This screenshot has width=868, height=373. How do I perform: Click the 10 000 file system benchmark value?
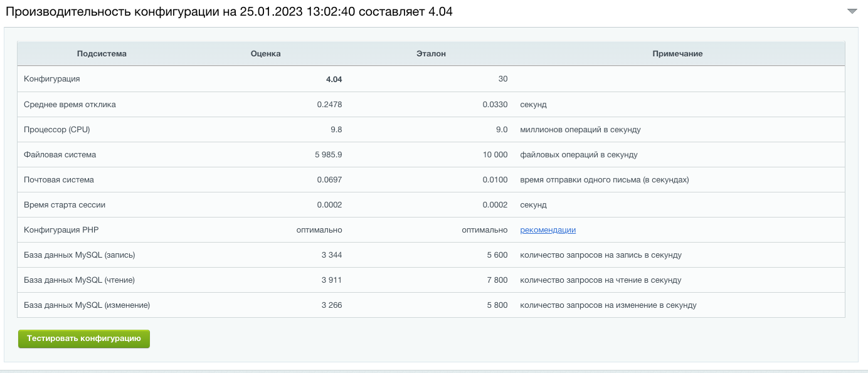coord(495,155)
